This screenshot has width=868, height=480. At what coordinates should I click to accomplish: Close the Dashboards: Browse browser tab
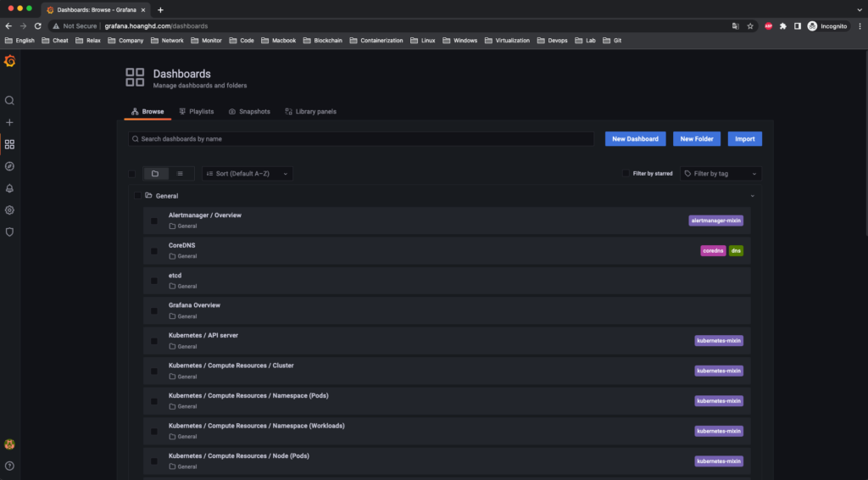tap(142, 10)
